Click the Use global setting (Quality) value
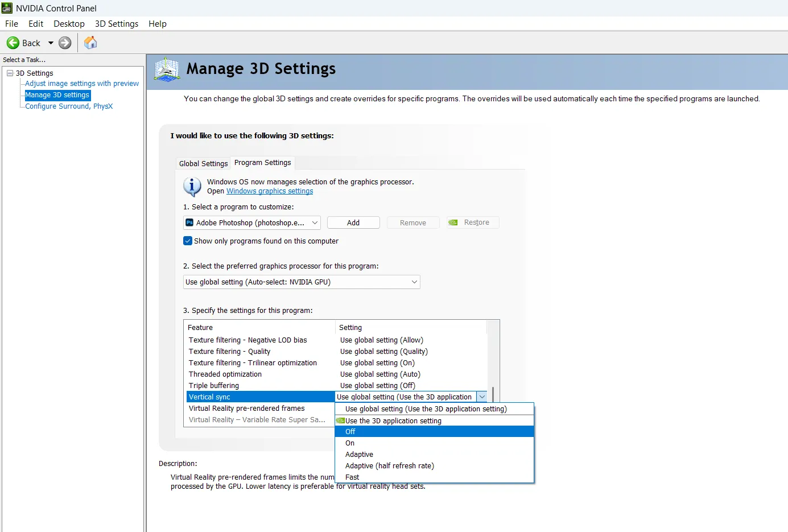The image size is (788, 532). (x=384, y=351)
